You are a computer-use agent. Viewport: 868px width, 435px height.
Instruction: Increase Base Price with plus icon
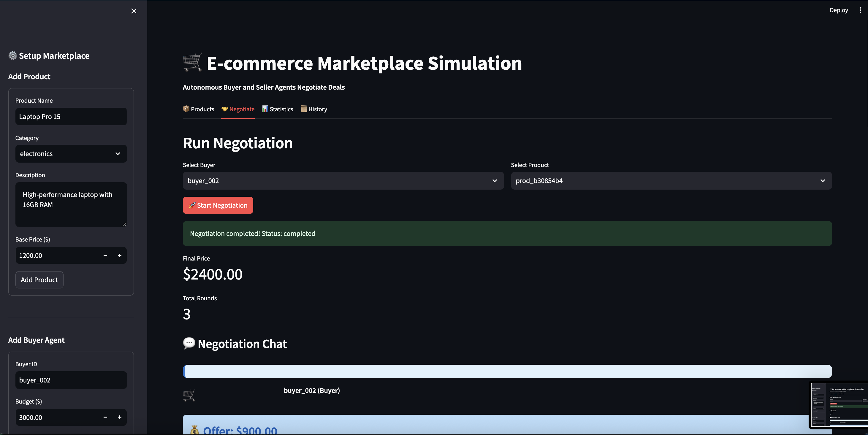pos(119,255)
